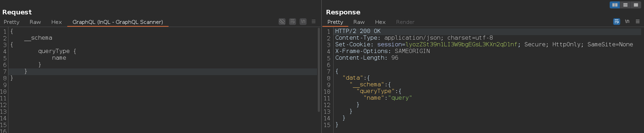Select side-by-side layout icon
Screen dimensions: 644x133
click(615, 5)
